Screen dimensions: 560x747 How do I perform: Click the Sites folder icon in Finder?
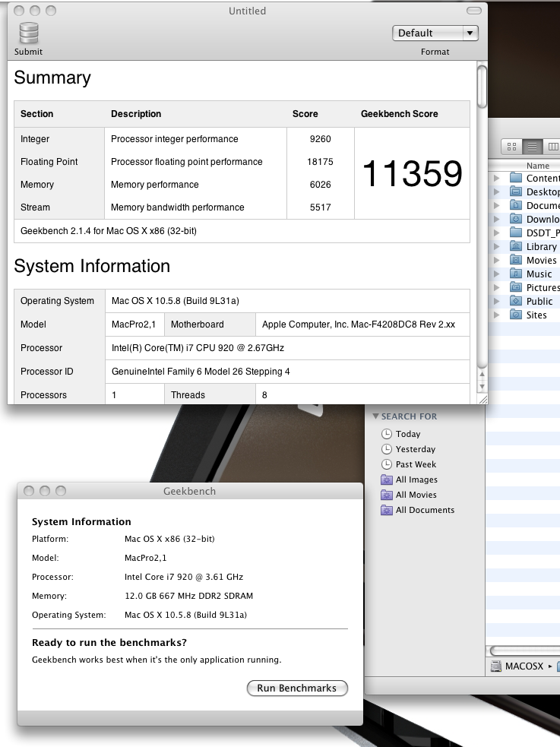[516, 315]
